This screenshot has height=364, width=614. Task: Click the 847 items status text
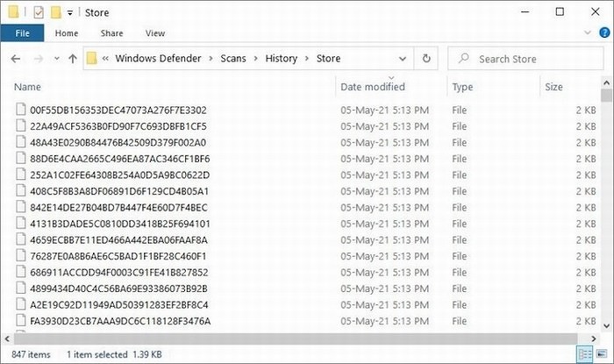coord(31,354)
